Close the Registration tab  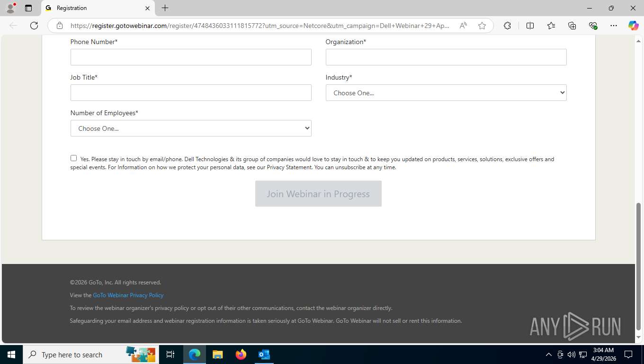[x=147, y=8]
